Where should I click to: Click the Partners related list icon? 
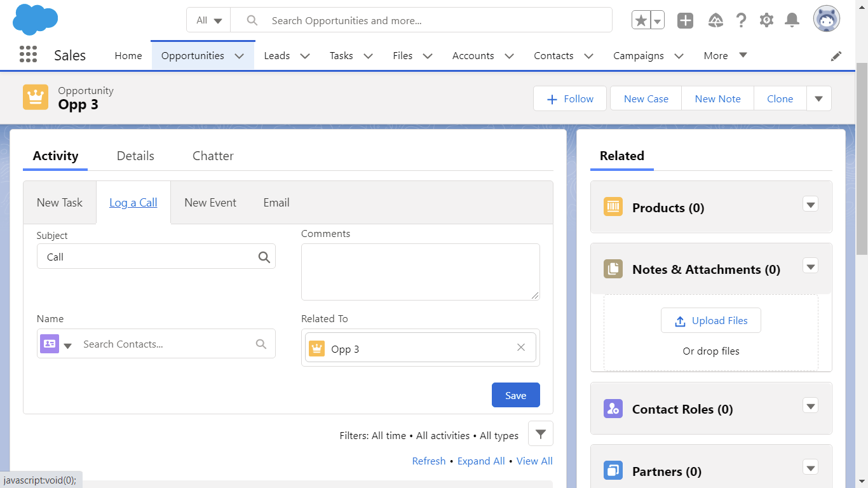613,471
